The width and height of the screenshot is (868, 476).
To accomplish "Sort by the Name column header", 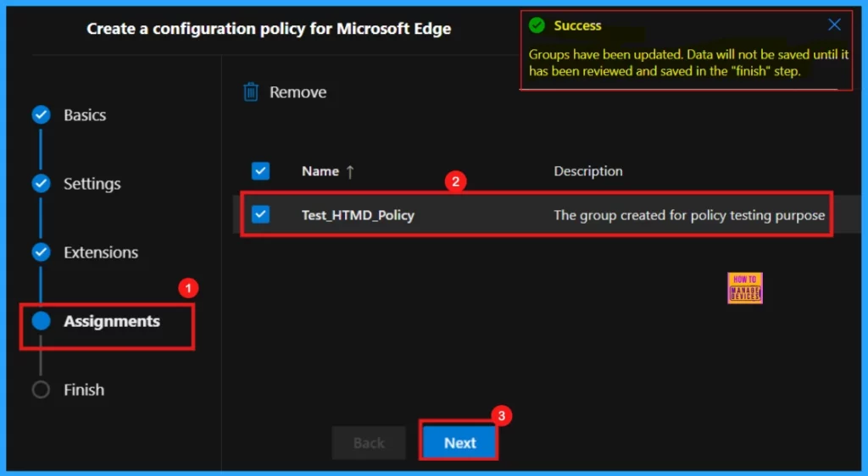I will (x=327, y=171).
